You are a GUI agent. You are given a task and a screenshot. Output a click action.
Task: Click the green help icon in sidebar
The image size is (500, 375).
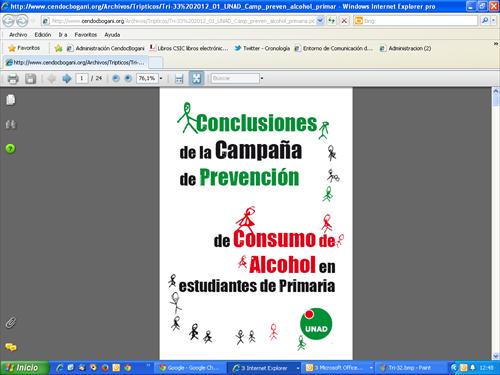click(10, 148)
